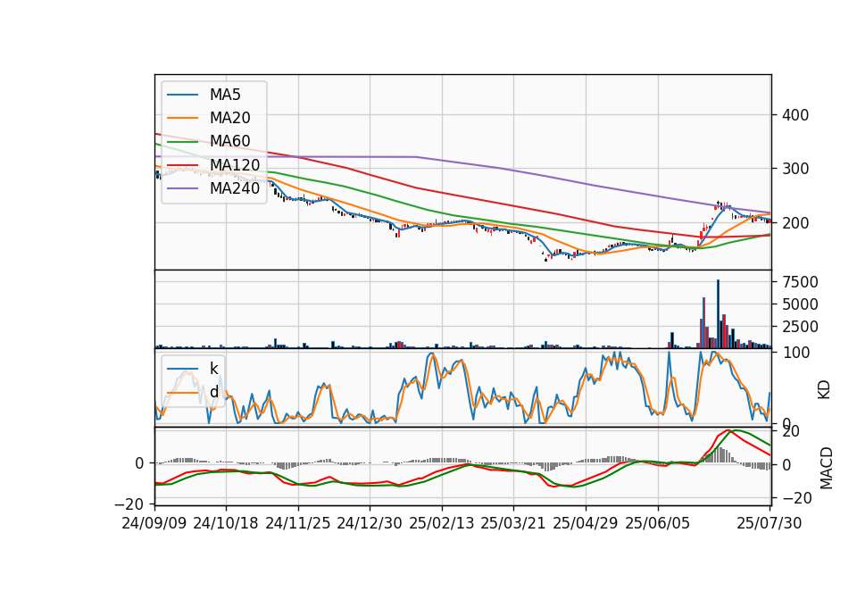Click the 25/07/30 date label
This screenshot has height=616, width=857.
click(770, 523)
